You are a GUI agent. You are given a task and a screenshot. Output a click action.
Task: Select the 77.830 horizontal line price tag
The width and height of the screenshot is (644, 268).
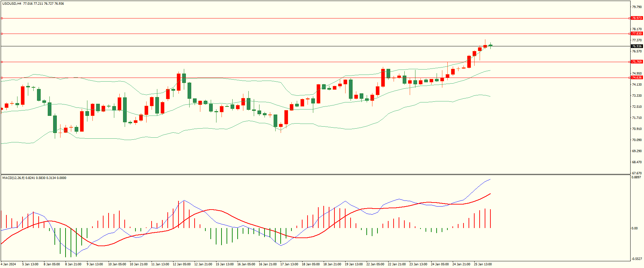pos(637,34)
